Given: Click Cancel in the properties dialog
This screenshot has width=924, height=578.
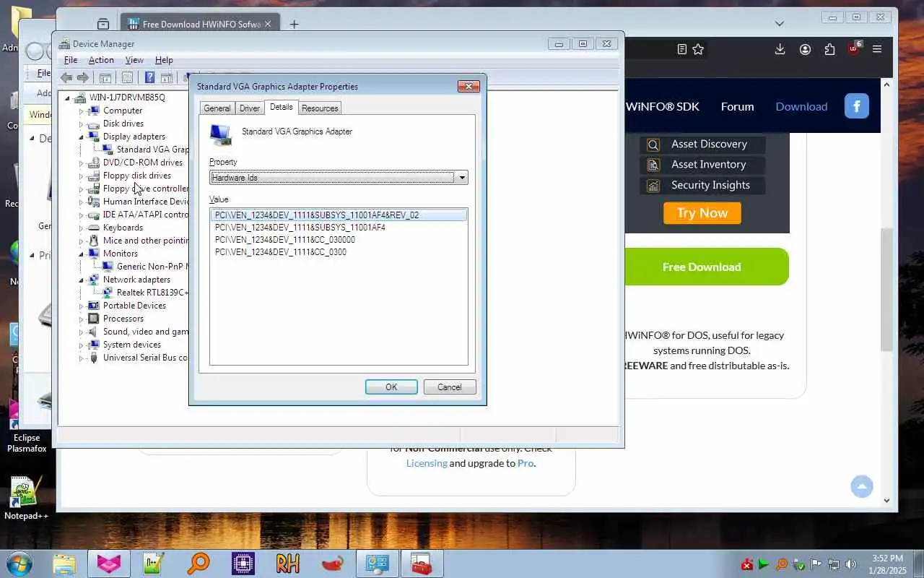Looking at the screenshot, I should [450, 387].
